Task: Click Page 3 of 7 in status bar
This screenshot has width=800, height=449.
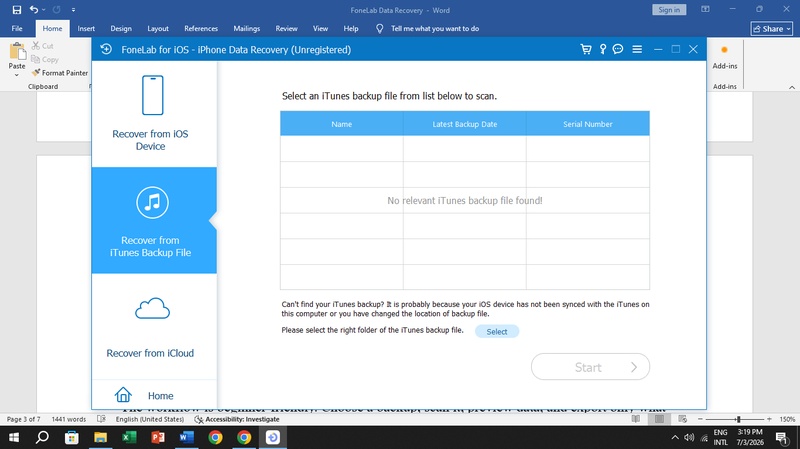Action: tap(21, 419)
